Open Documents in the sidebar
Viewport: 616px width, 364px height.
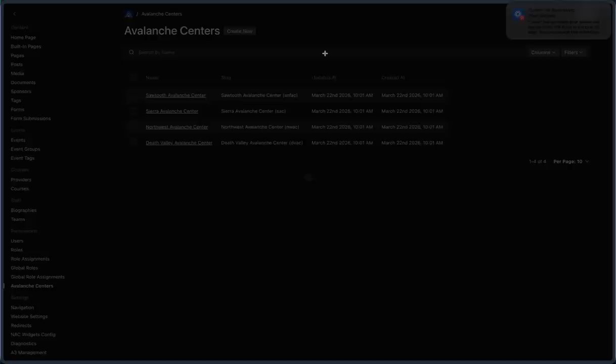click(x=23, y=82)
